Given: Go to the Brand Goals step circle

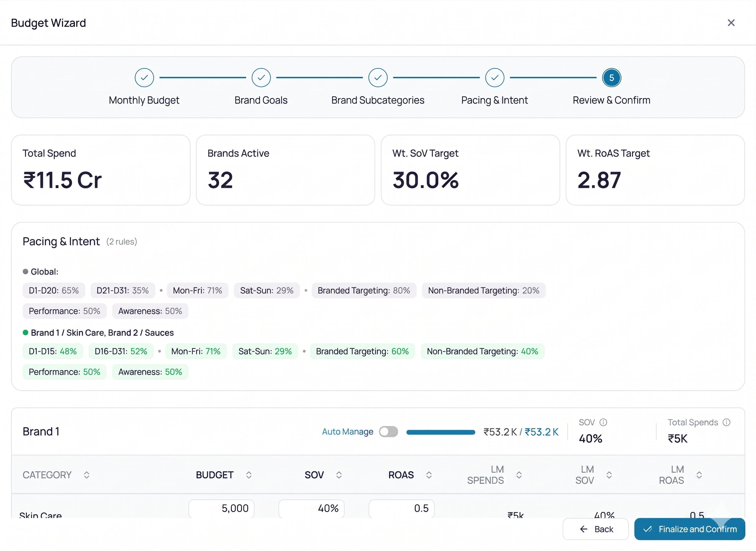Looking at the screenshot, I should 261,78.
